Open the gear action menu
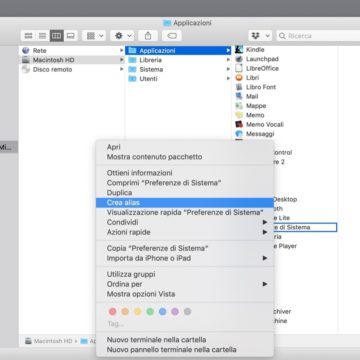Viewport: 360px width, 360px height. click(x=122, y=36)
